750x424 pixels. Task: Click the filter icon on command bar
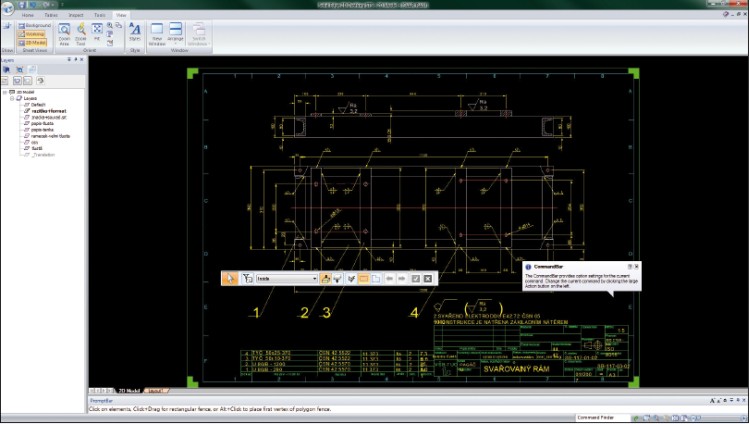coord(246,278)
